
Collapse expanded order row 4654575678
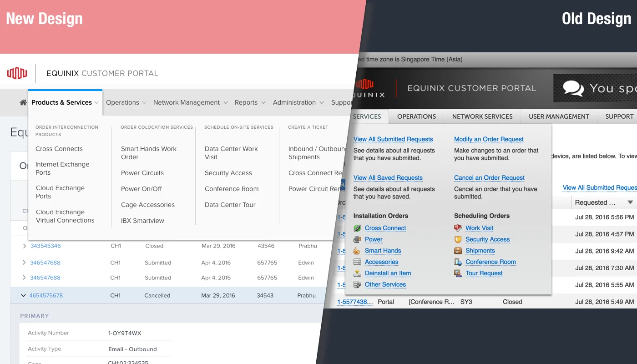[x=24, y=295]
